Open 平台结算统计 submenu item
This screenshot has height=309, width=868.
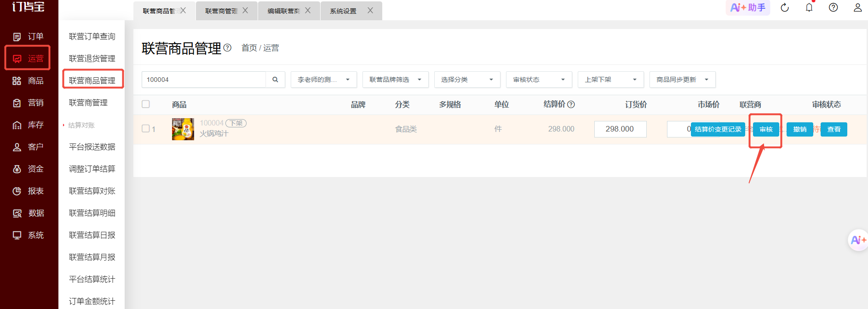92,279
